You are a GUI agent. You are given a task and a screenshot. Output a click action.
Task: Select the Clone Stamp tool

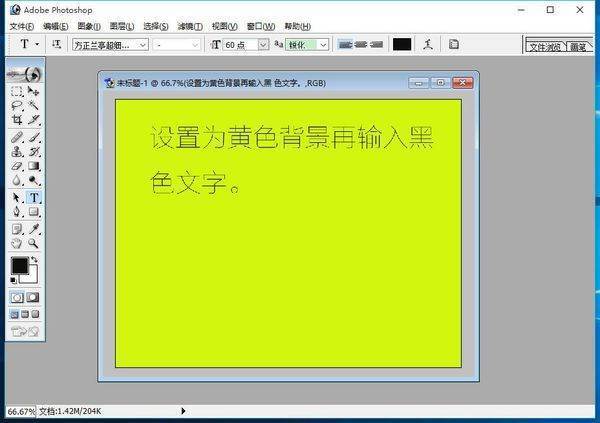[x=17, y=152]
